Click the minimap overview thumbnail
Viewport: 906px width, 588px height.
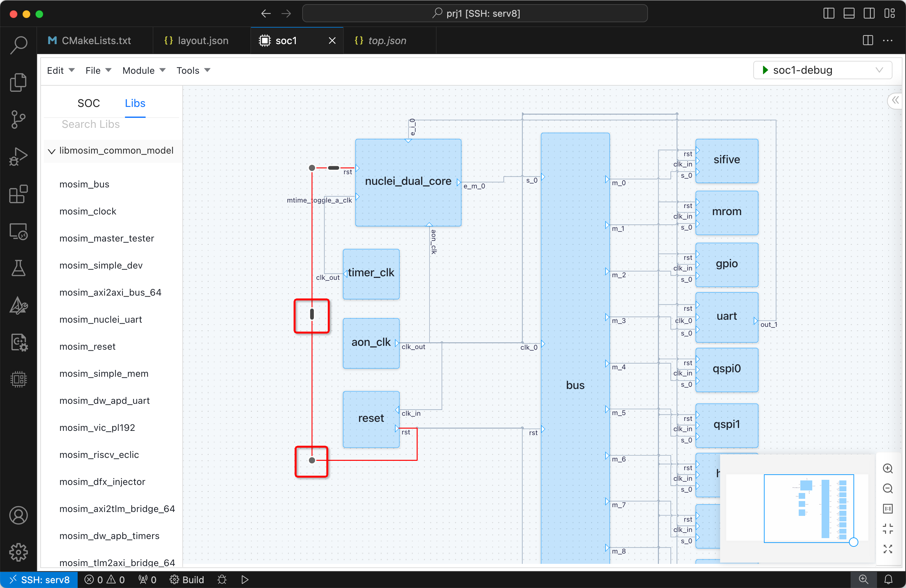798,508
